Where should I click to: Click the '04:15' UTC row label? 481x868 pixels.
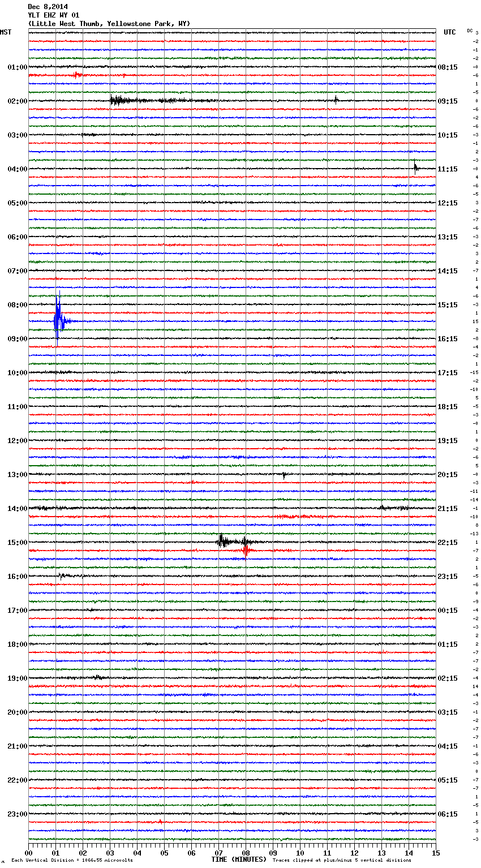(448, 746)
